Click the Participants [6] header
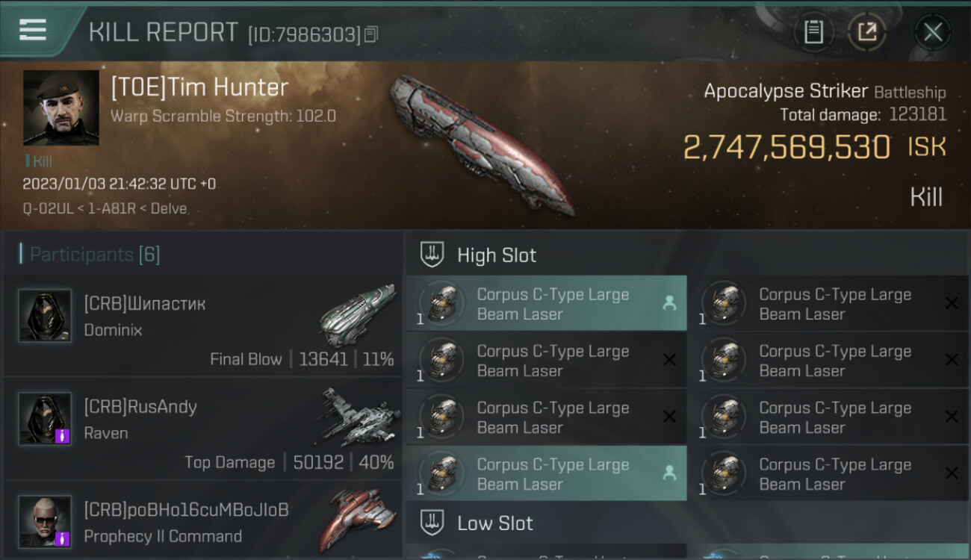The image size is (971, 560). (x=95, y=255)
